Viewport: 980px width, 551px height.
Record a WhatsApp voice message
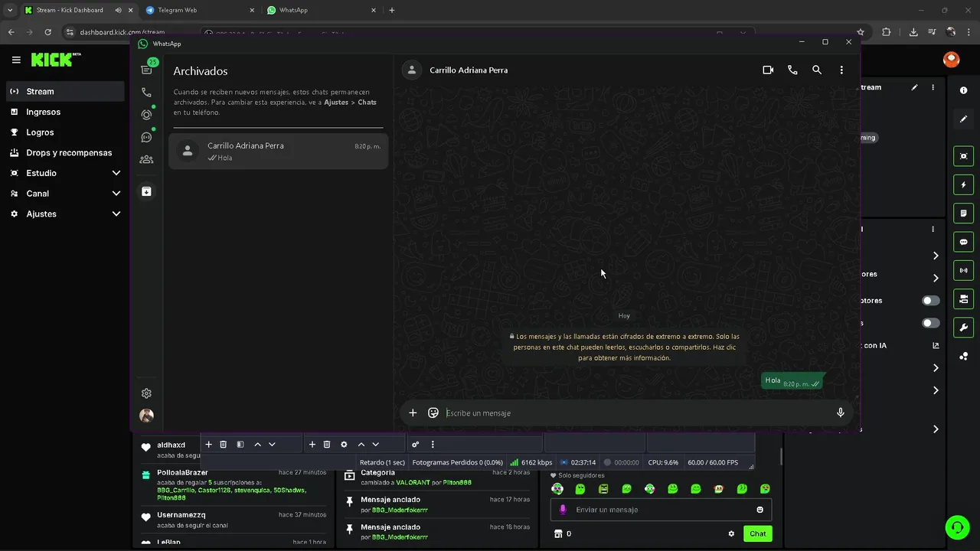point(840,412)
